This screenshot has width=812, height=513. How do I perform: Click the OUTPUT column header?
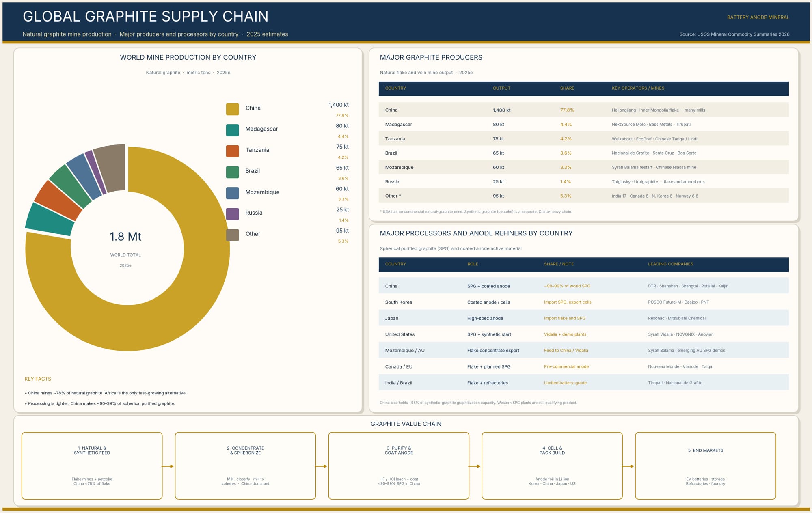[x=501, y=88]
